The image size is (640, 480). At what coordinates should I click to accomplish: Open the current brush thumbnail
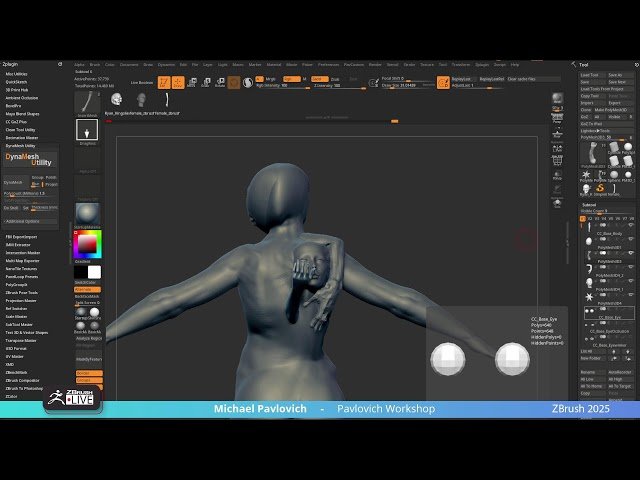(87, 102)
